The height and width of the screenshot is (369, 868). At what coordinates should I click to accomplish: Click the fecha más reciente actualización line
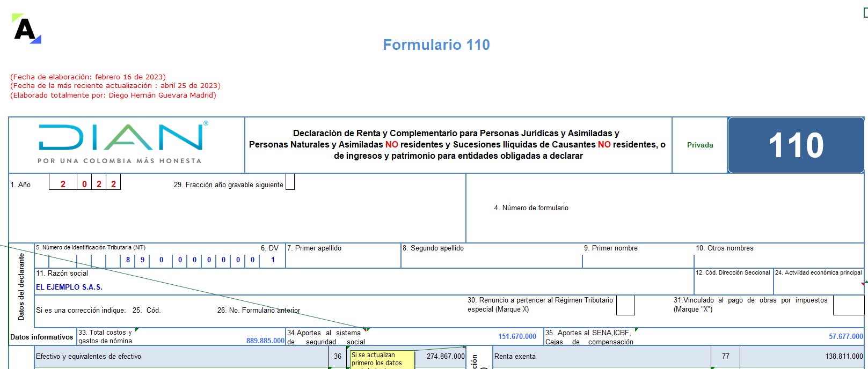[x=115, y=85]
